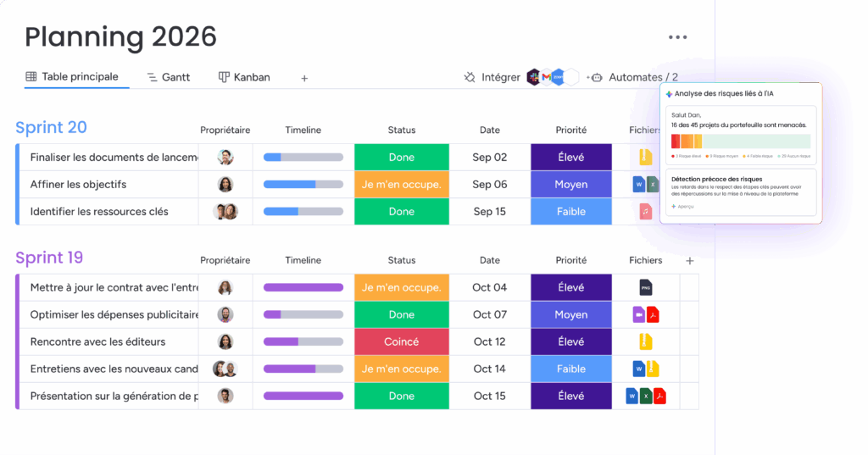Open the red PDF file in Optimiser row
Viewport: 868px width, 455px height.
click(654, 314)
